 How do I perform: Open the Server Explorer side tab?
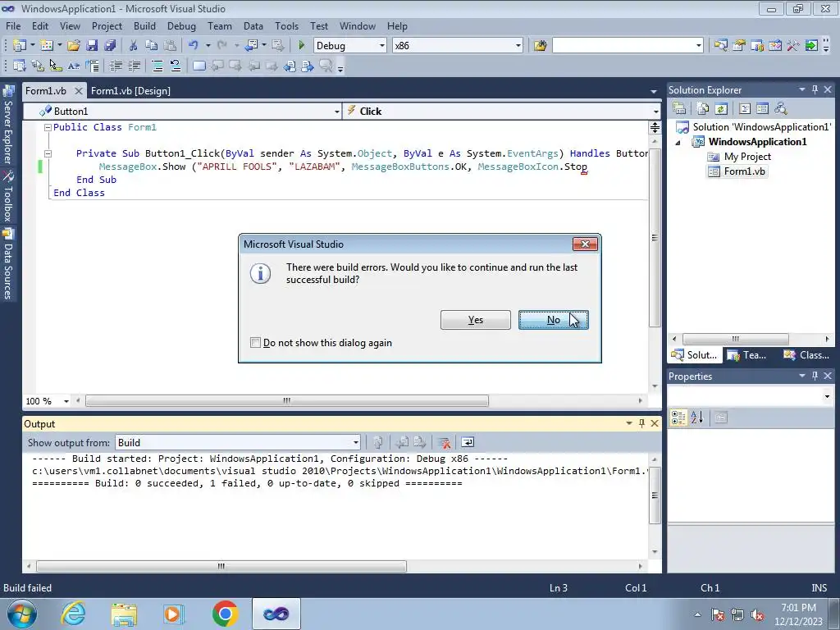click(x=8, y=126)
